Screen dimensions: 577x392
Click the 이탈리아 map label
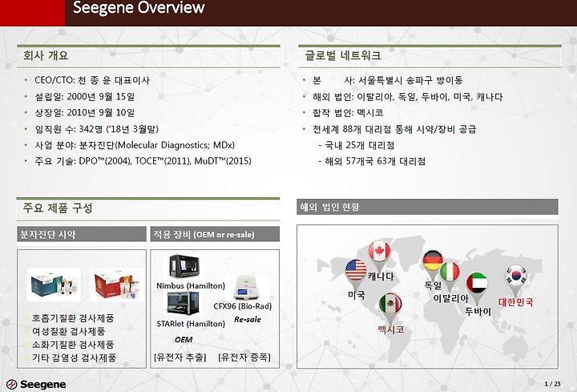(450, 298)
